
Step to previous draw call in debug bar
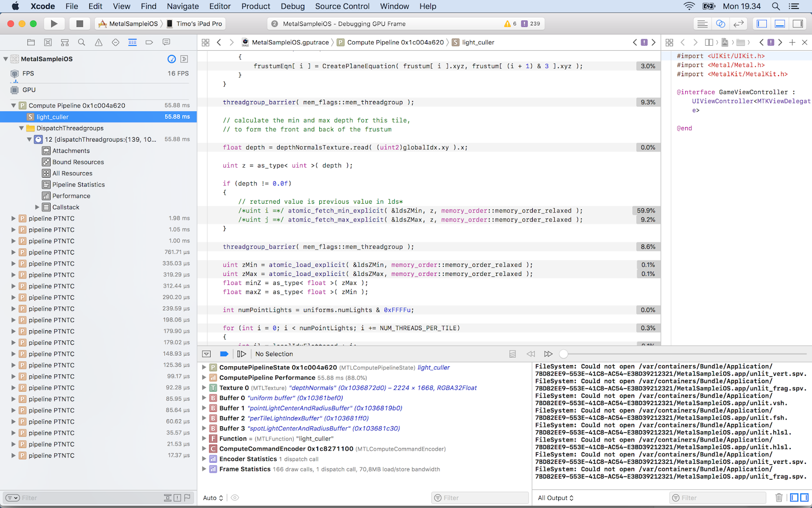530,354
